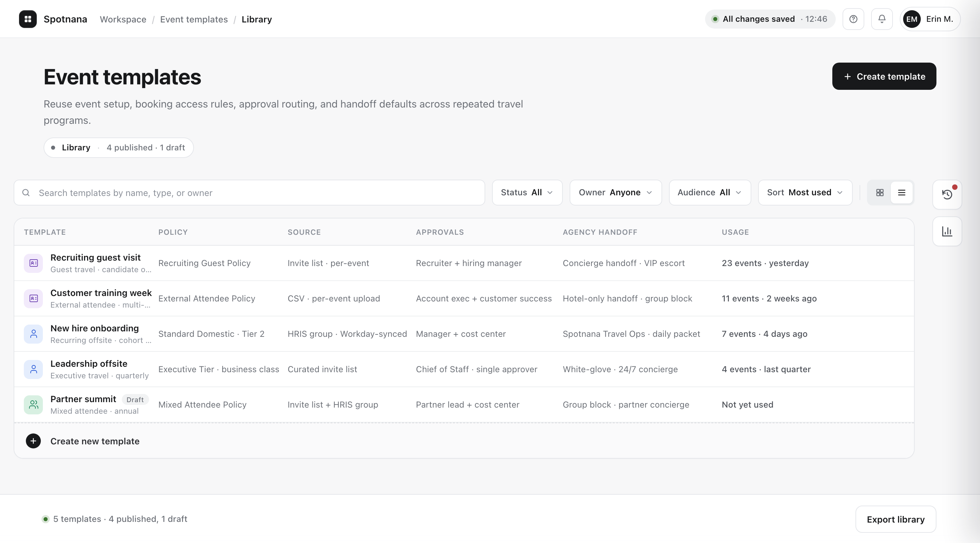The height and width of the screenshot is (543, 980).
Task: Open the Status filter dropdown
Action: [x=527, y=193]
